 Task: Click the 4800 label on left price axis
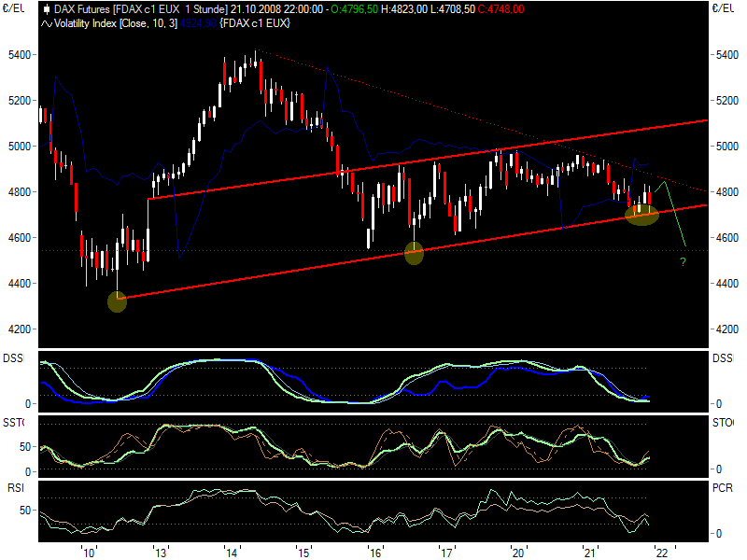(x=19, y=192)
